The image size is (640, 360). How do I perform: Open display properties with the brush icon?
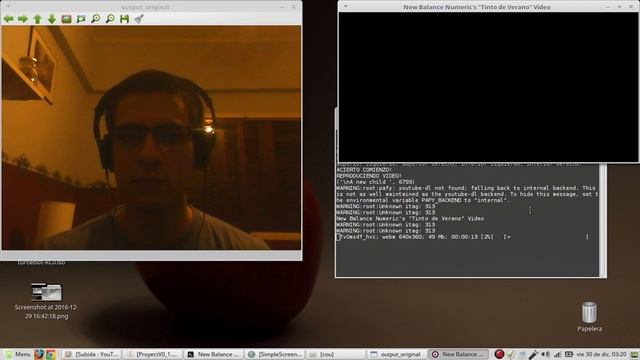pyautogui.click(x=139, y=19)
